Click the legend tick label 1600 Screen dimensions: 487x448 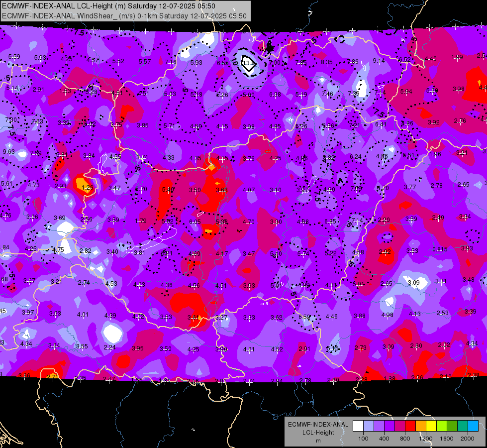tap(447, 439)
